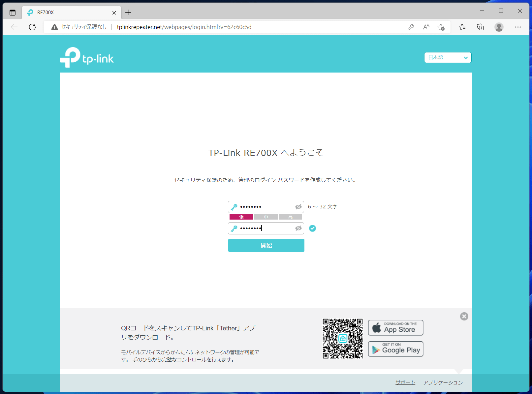The width and height of the screenshot is (532, 394).
Task: Click the key icon in first password field
Action: pos(234,207)
